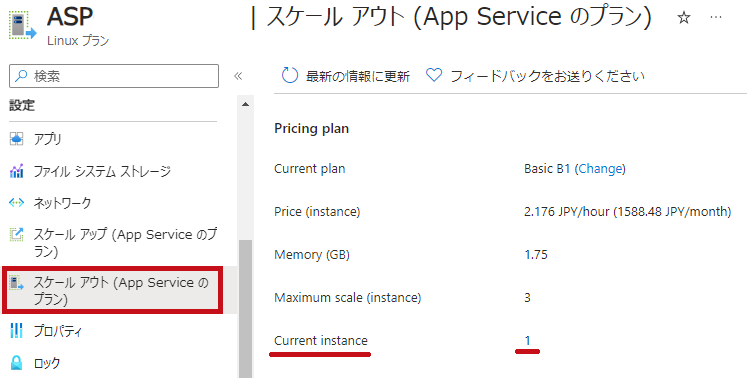This screenshot has height=378, width=747.
Task: Click the sidebar scroll up arrow
Action: click(245, 104)
